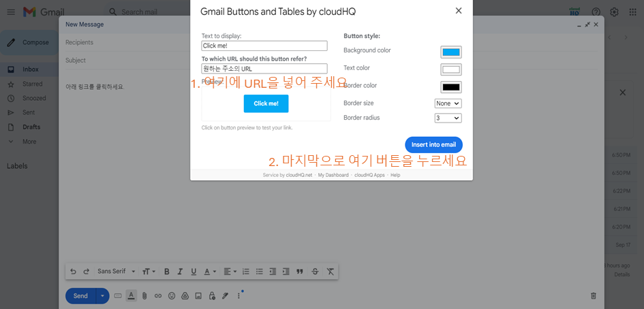Focus the button URL input field
Viewport: 644px width, 309px height.
pyautogui.click(x=264, y=69)
